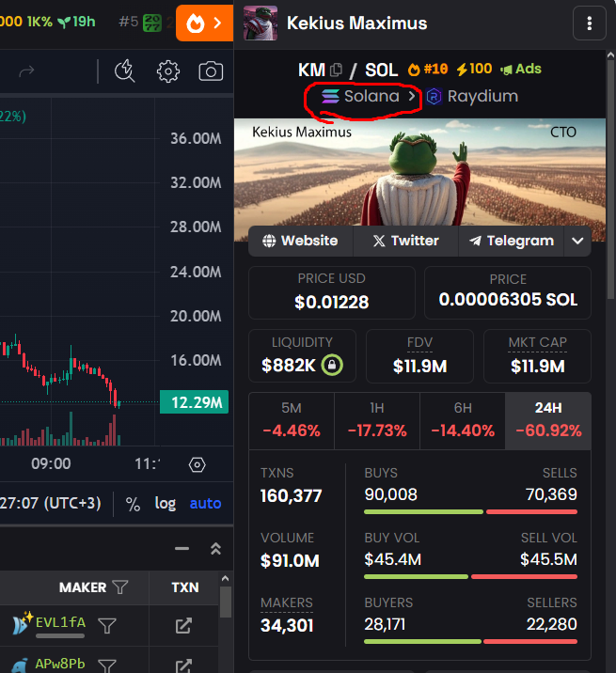Click the 19h token age indicator

76,22
